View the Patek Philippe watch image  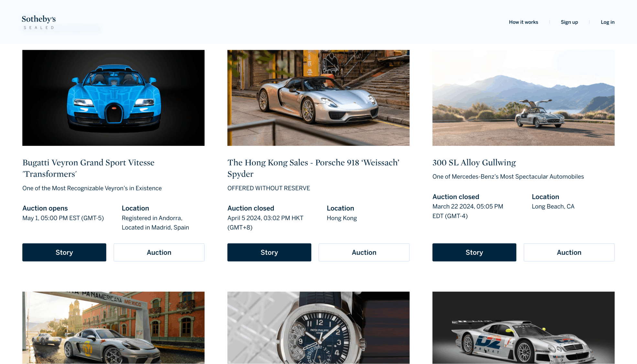[x=318, y=328]
